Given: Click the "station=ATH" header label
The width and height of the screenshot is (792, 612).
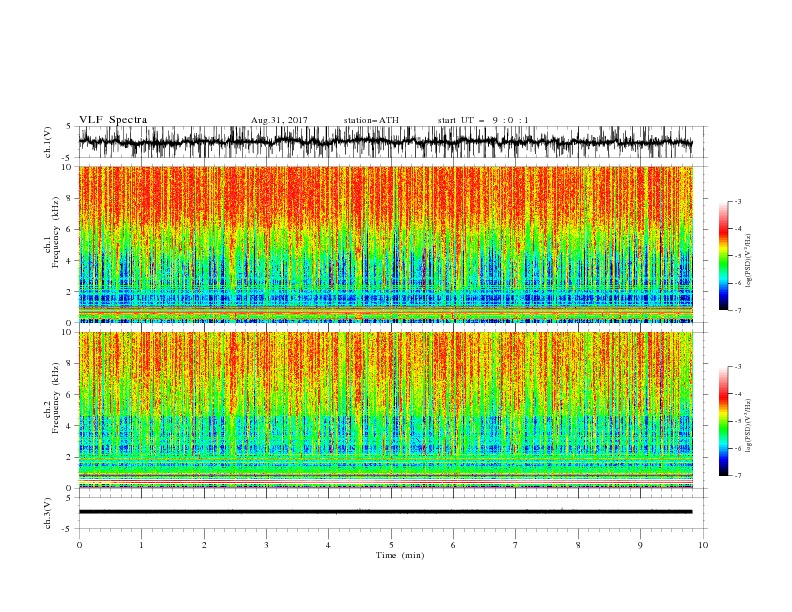Looking at the screenshot, I should pyautogui.click(x=371, y=120).
